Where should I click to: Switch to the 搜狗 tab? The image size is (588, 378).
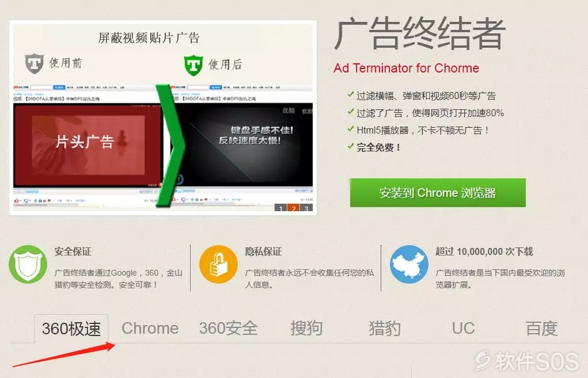306,328
